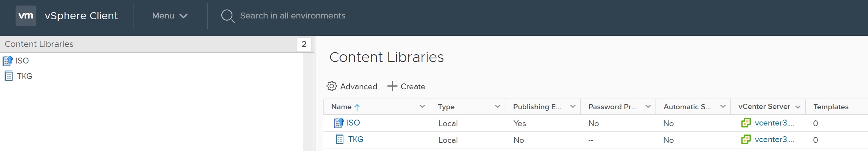
Task: Click vCenter icon in the ISO row
Action: point(746,123)
